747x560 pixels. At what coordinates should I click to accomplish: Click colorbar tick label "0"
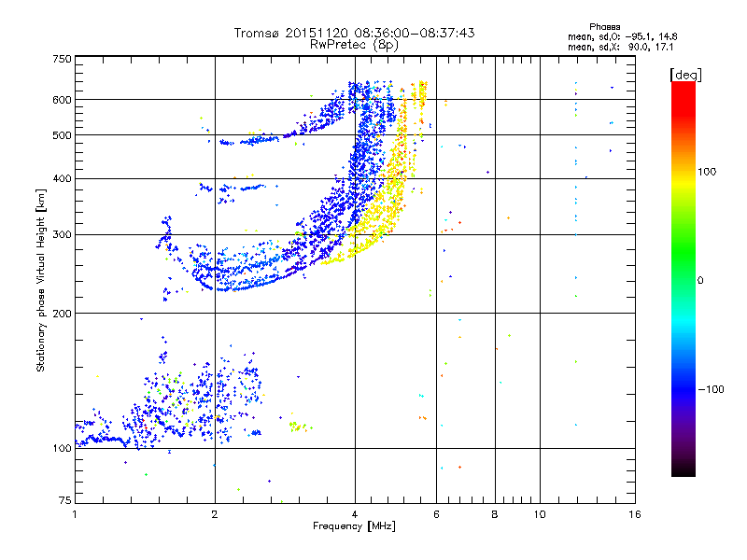coord(700,281)
